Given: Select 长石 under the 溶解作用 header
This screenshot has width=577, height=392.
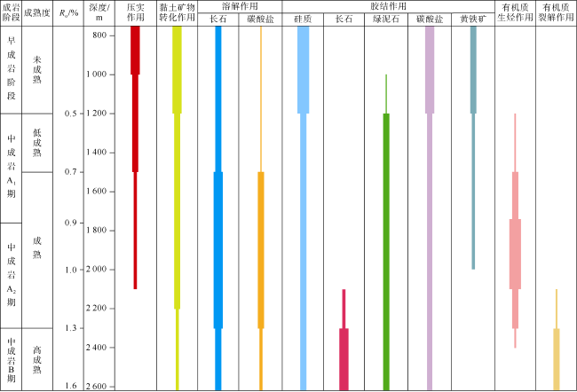Looking at the screenshot, I should click(x=217, y=20).
